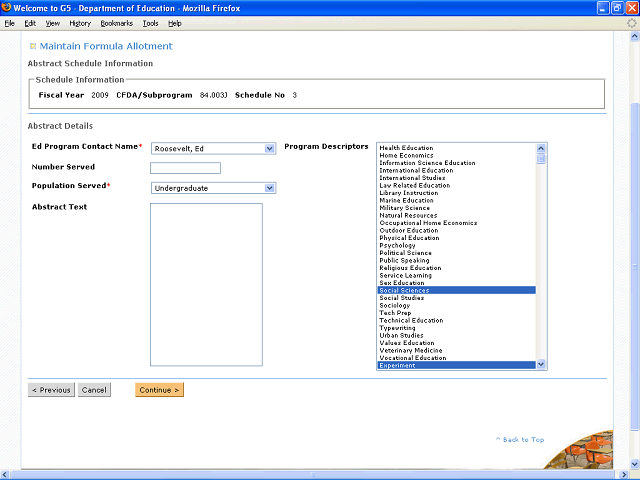Click inside the Abstract Text area
Screen dimensions: 640x480
pyautogui.click(x=206, y=284)
